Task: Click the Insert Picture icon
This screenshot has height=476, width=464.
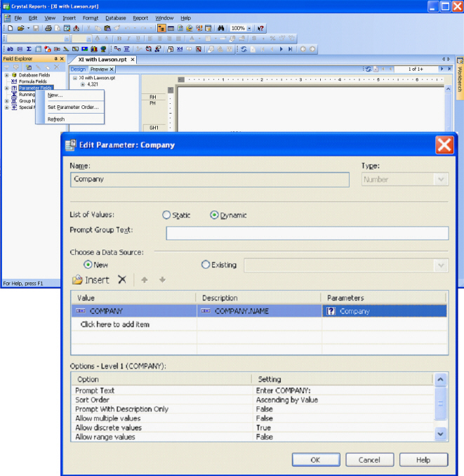Action: pyautogui.click(x=85, y=49)
